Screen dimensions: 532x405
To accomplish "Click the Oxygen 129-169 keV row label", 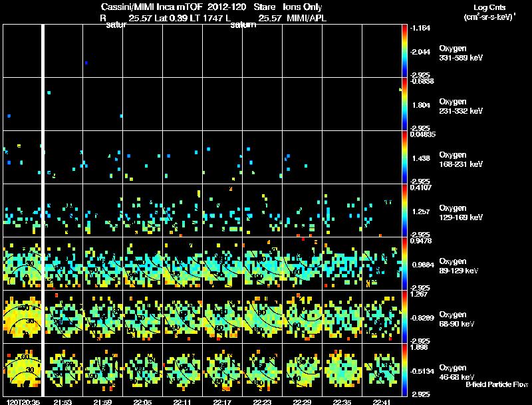I will pos(461,212).
